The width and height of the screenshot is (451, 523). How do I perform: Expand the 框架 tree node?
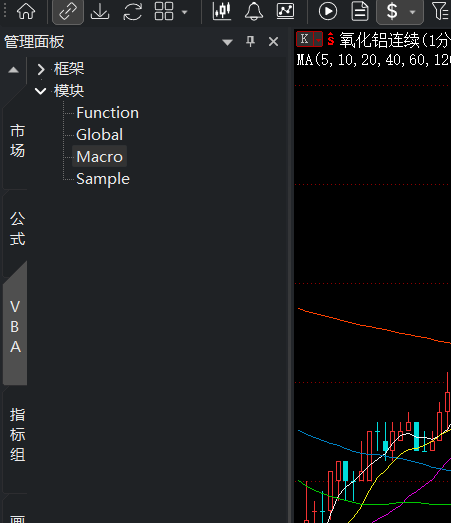pyautogui.click(x=41, y=69)
